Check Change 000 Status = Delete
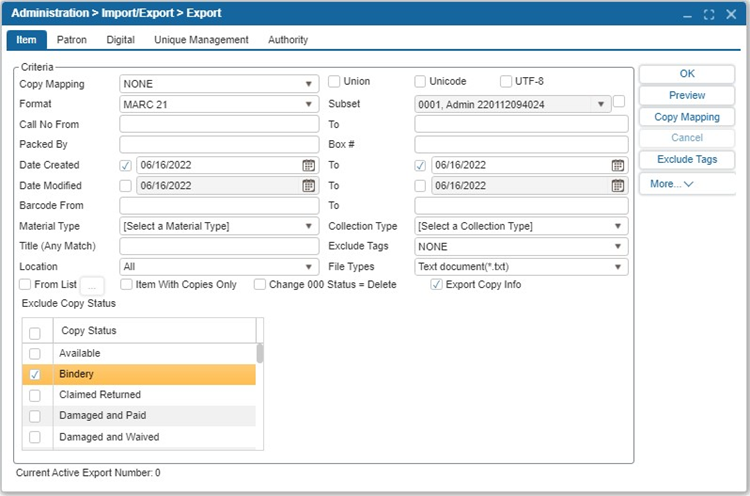The image size is (750, 496). (x=260, y=285)
